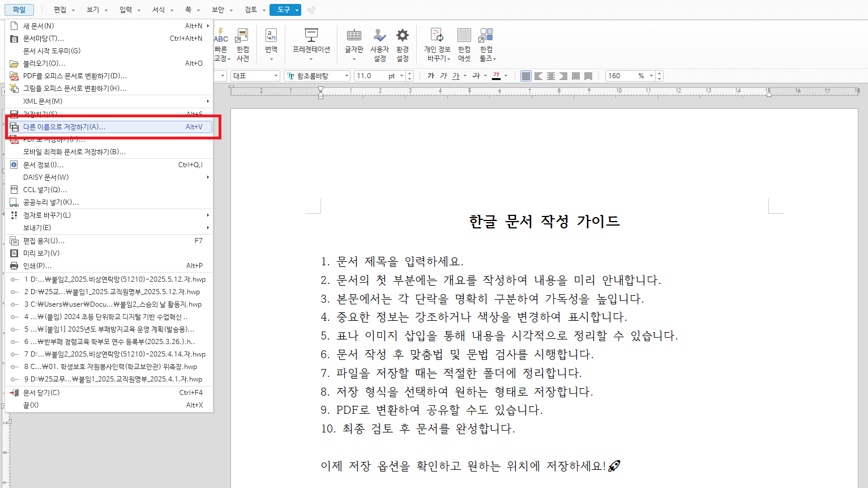Image resolution: width=868 pixels, height=488 pixels.
Task: Expand DAISY 문서 submenu
Action: 109,177
